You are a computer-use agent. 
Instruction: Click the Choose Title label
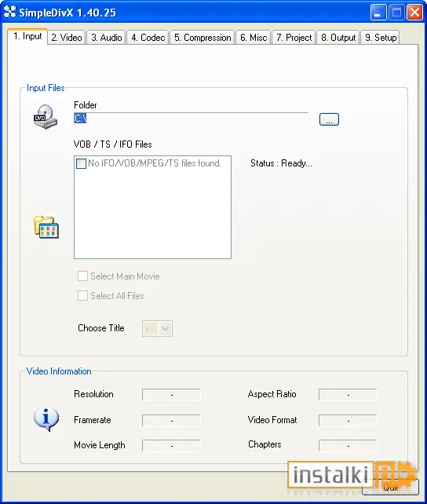click(101, 328)
